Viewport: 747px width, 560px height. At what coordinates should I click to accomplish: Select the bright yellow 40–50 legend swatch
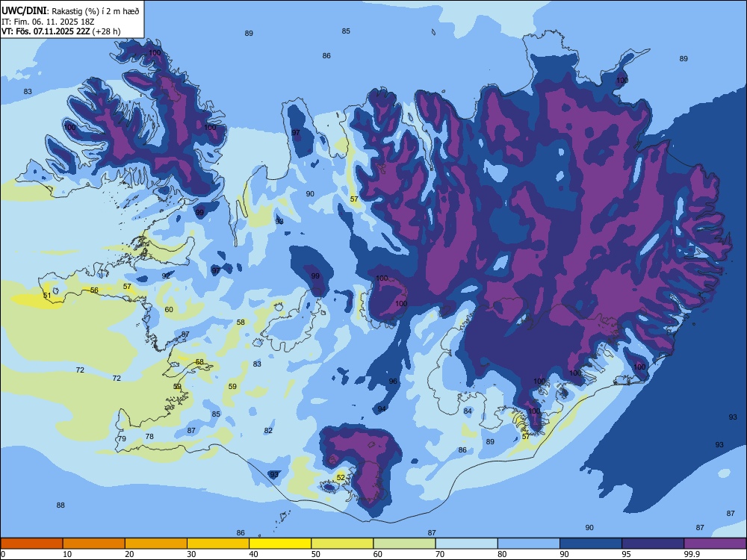pyautogui.click(x=280, y=544)
